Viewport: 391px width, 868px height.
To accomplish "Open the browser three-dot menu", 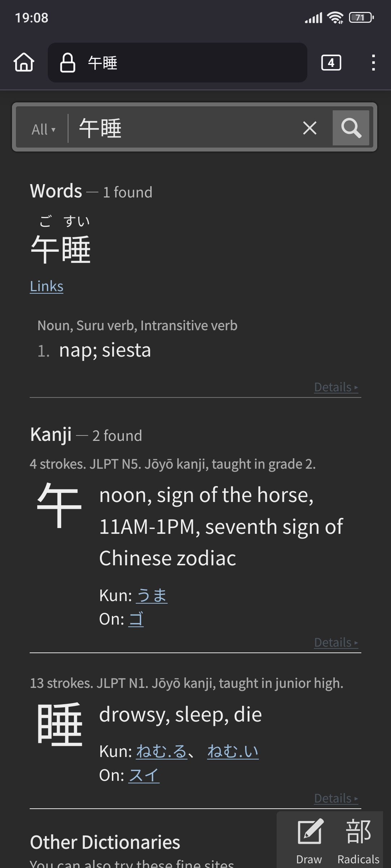I will tap(373, 63).
